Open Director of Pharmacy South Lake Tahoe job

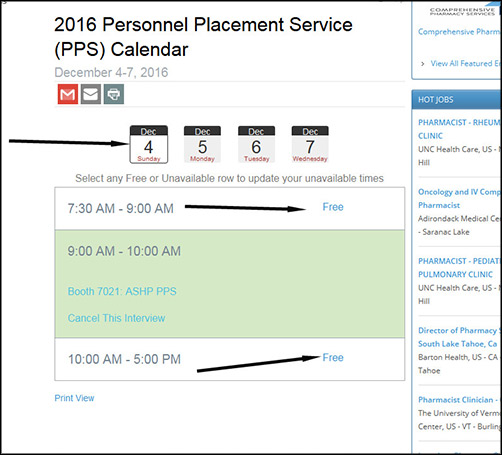(x=459, y=337)
